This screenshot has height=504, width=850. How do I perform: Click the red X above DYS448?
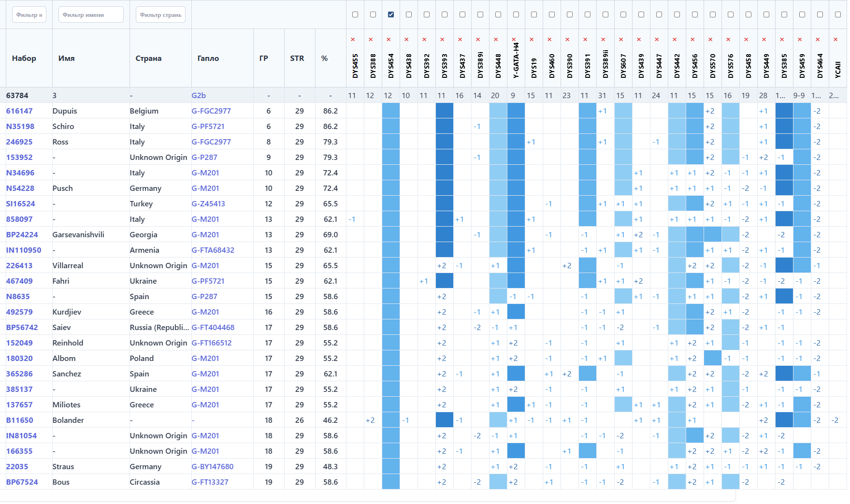pyautogui.click(x=496, y=40)
